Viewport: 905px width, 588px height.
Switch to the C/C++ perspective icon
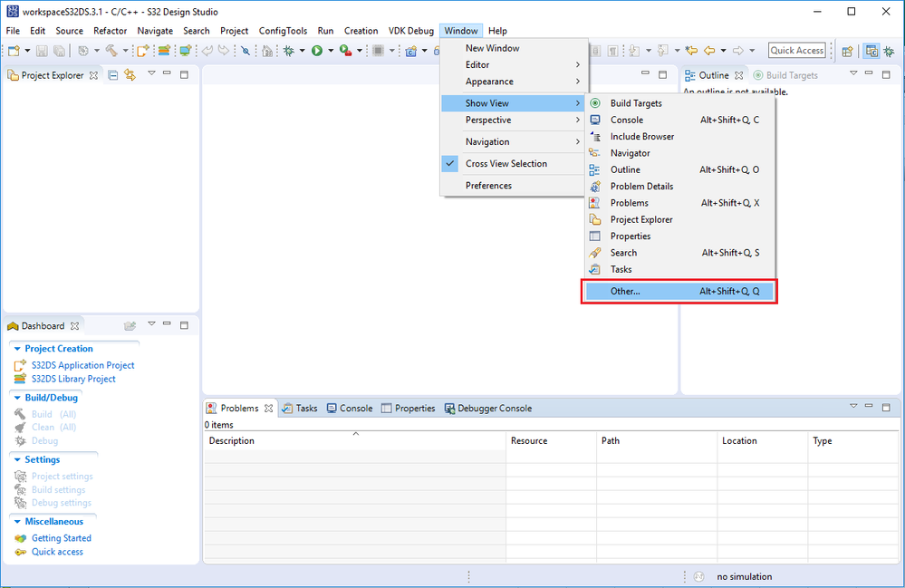[x=871, y=52]
